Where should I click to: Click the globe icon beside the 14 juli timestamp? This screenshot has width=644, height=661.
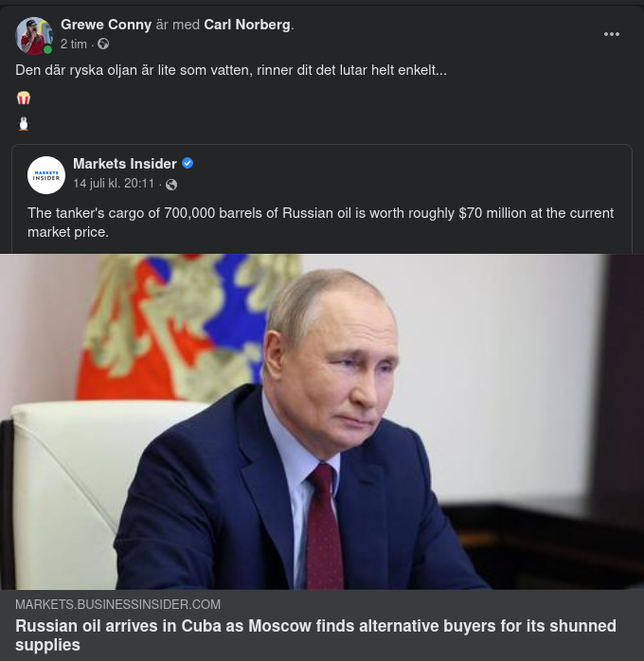tap(171, 185)
